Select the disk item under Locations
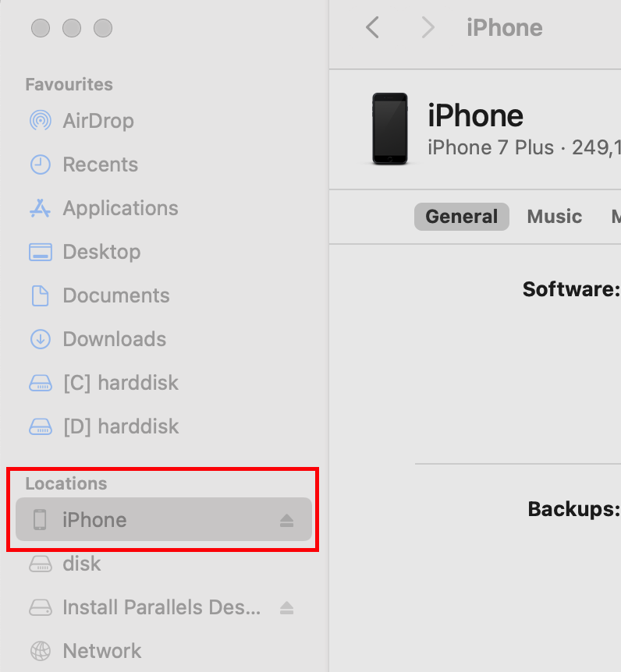Viewport: 621px width, 672px height. tap(82, 564)
